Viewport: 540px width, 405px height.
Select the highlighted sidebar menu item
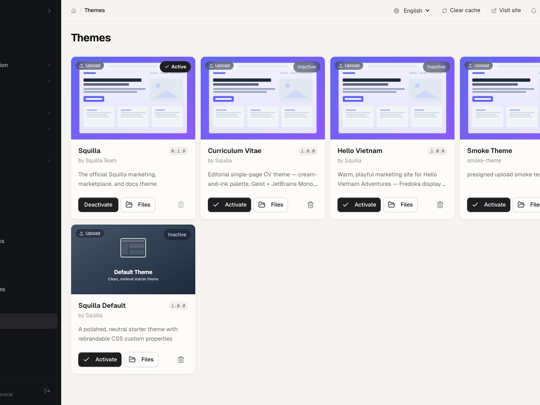29,321
